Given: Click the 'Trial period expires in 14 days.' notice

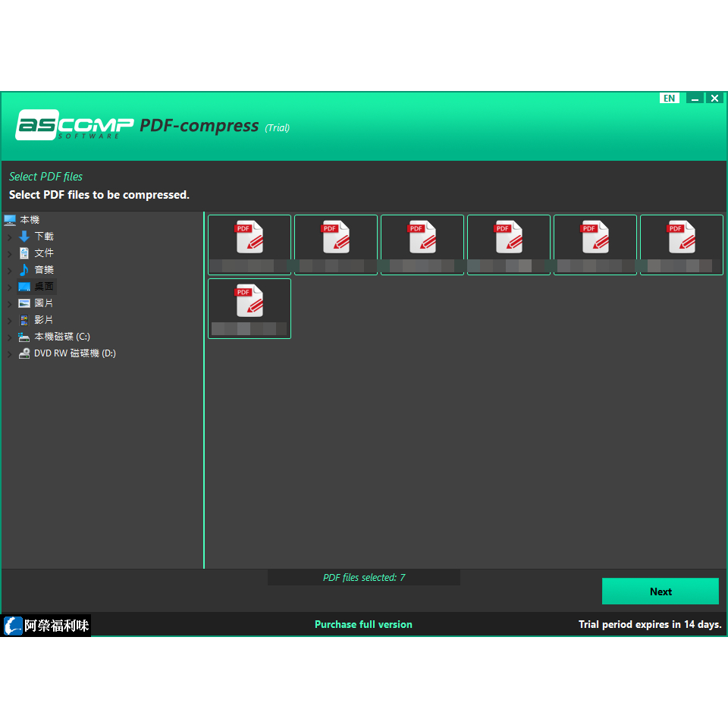Looking at the screenshot, I should (x=650, y=624).
